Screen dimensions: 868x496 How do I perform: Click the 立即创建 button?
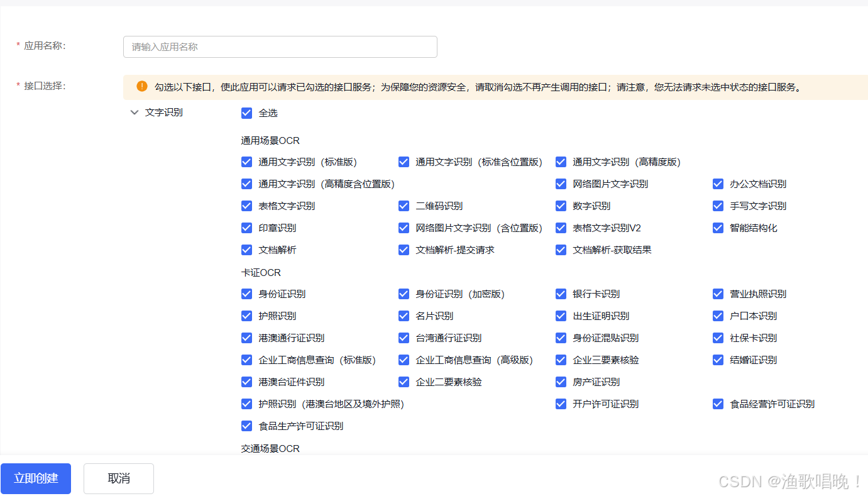coord(36,478)
